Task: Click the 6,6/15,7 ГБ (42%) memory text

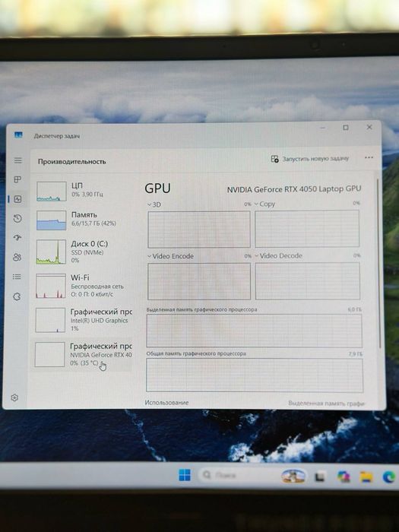Action: pos(93,223)
